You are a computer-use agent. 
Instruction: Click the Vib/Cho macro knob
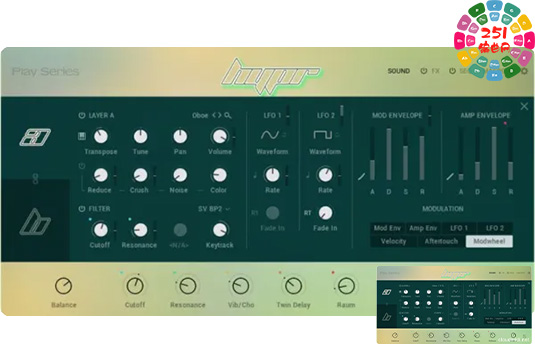pyautogui.click(x=241, y=286)
